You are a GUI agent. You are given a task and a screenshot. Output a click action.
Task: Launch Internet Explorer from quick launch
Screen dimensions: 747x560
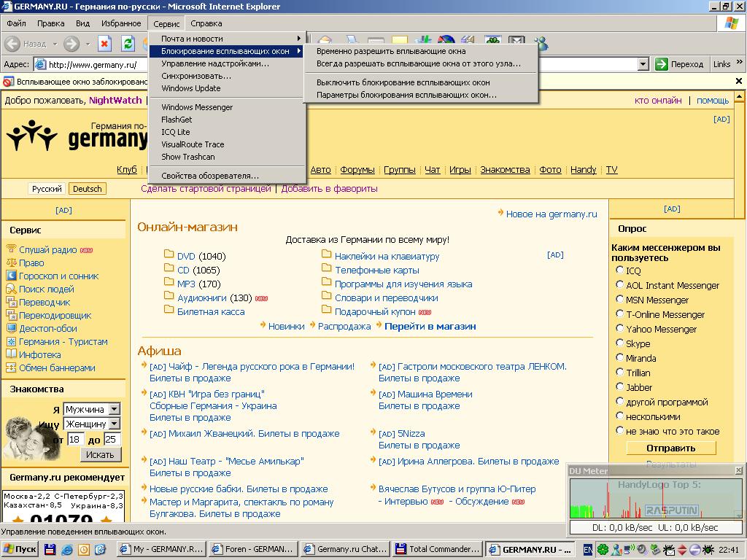pyautogui.click(x=66, y=550)
